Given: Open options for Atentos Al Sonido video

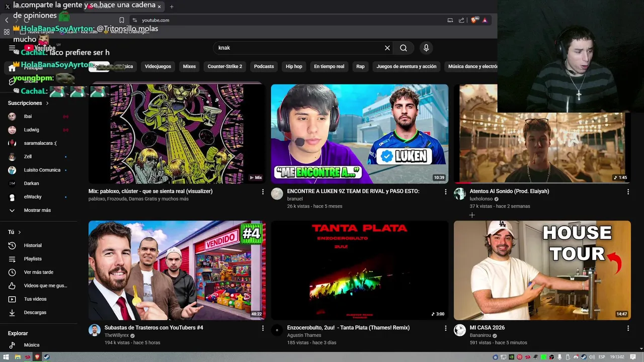Looking at the screenshot, I should (x=628, y=192).
